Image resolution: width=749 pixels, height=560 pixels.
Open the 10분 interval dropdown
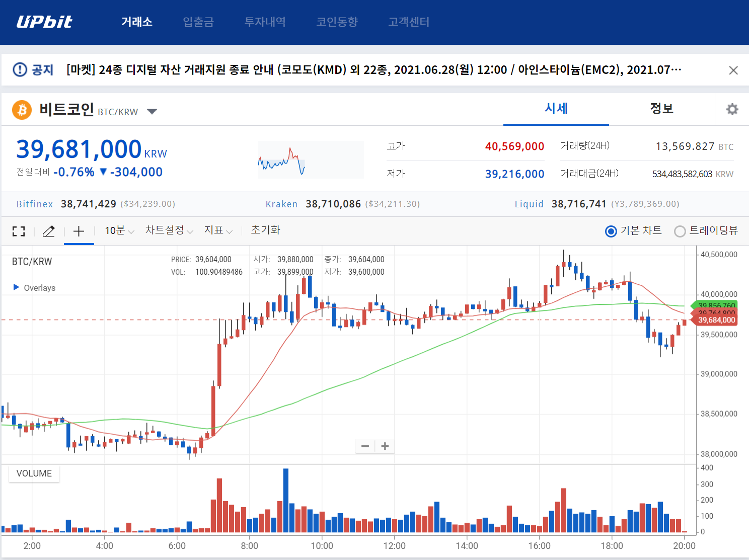pyautogui.click(x=119, y=231)
